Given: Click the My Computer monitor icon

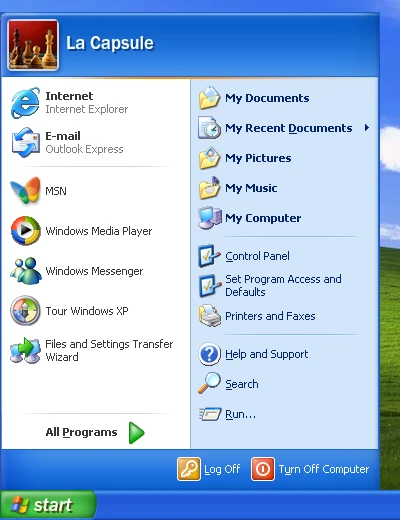Looking at the screenshot, I should 210,218.
